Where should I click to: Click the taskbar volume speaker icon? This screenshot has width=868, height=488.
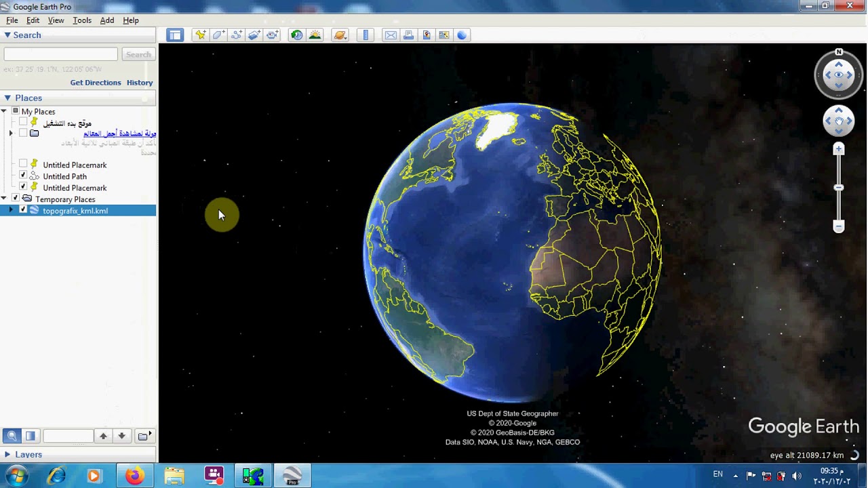797,476
